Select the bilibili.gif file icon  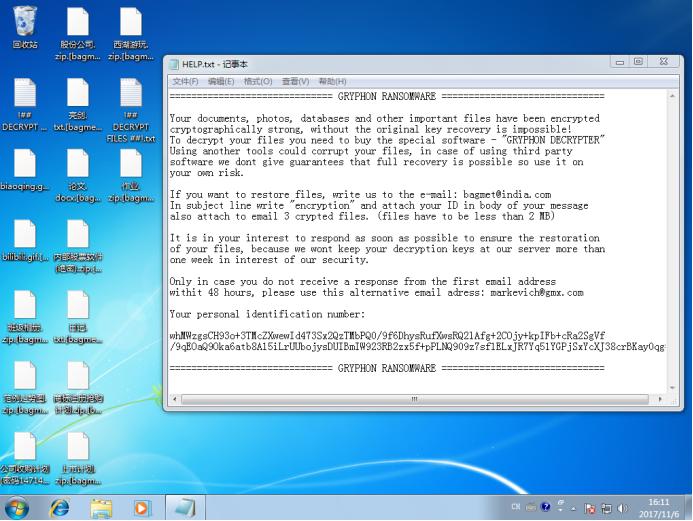(x=25, y=241)
